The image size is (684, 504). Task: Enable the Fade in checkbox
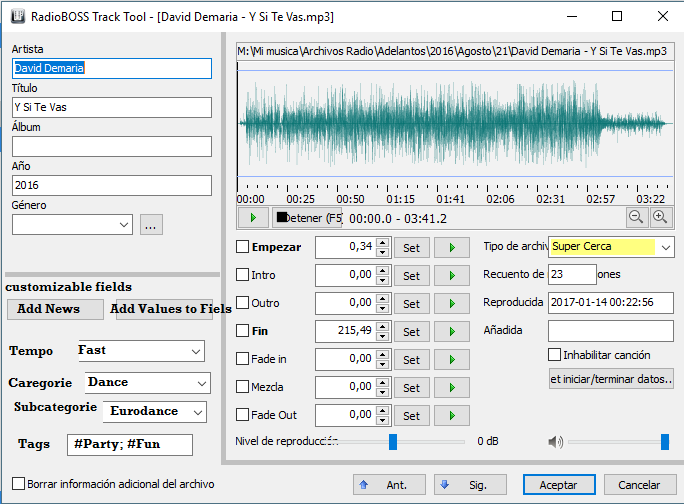(x=243, y=359)
